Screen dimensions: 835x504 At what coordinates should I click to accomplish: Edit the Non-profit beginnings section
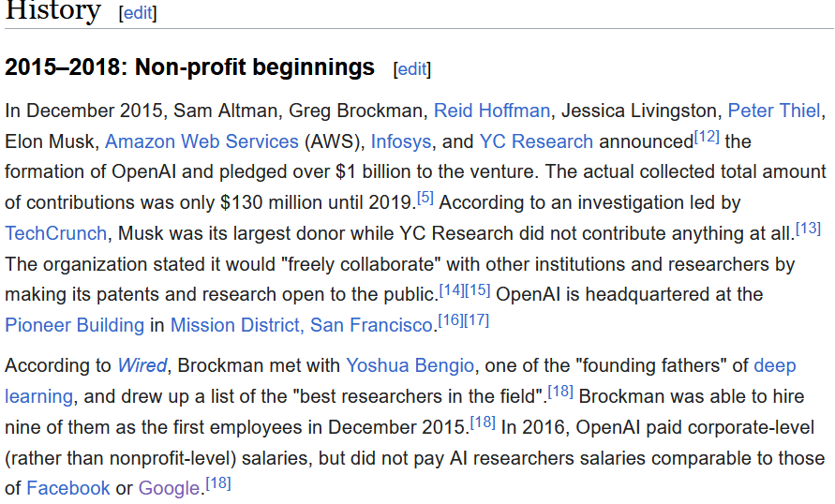(411, 69)
